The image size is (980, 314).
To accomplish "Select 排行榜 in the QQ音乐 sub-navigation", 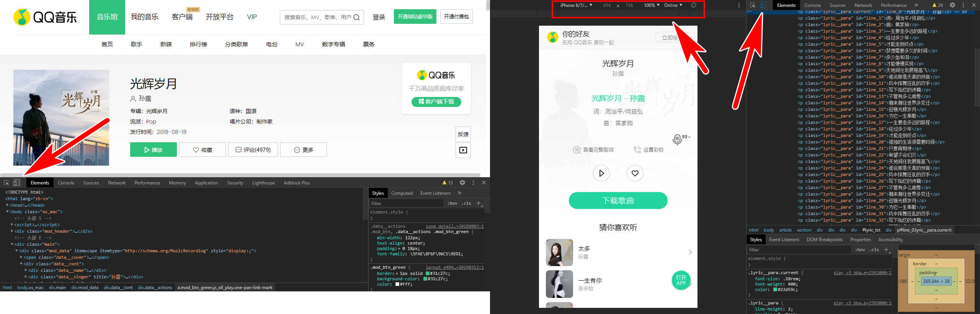I will [x=198, y=44].
